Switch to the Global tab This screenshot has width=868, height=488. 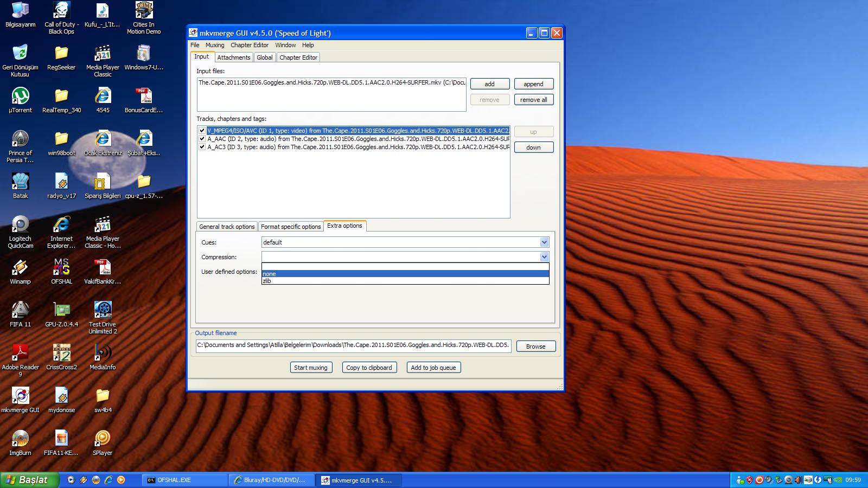(x=265, y=57)
